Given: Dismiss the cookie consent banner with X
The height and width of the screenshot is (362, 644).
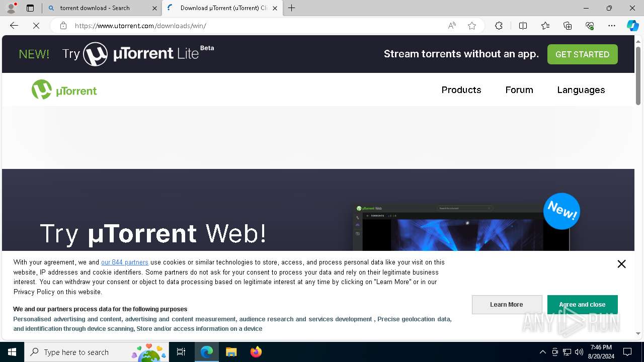Looking at the screenshot, I should (622, 264).
